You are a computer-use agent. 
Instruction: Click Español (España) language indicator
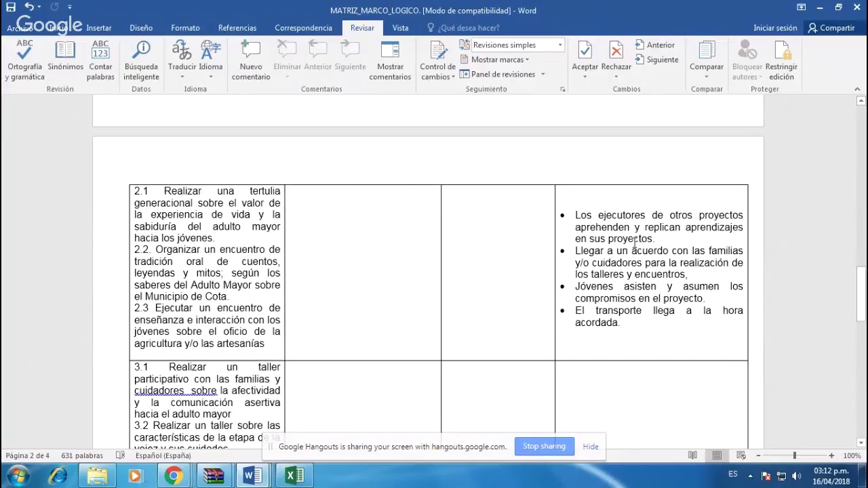coord(163,455)
